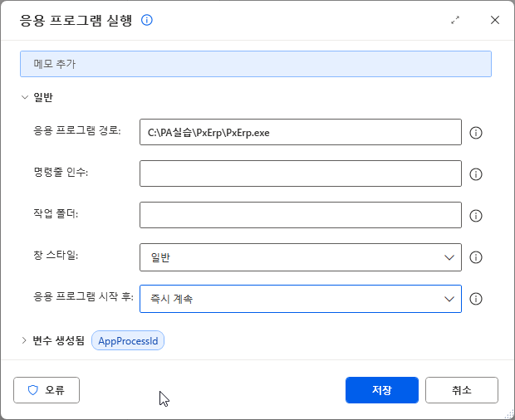Open the 응용 프로그램 시작 후 dropdown
515x420 pixels.
tap(301, 299)
